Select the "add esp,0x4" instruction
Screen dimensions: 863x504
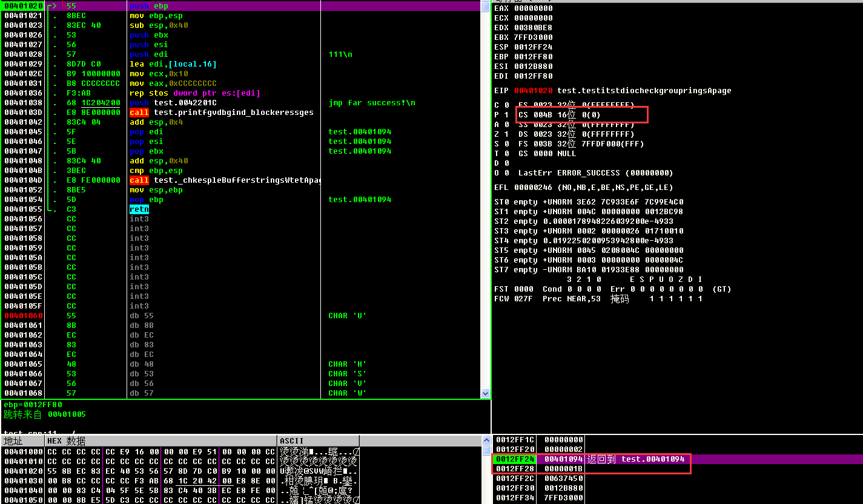156,122
